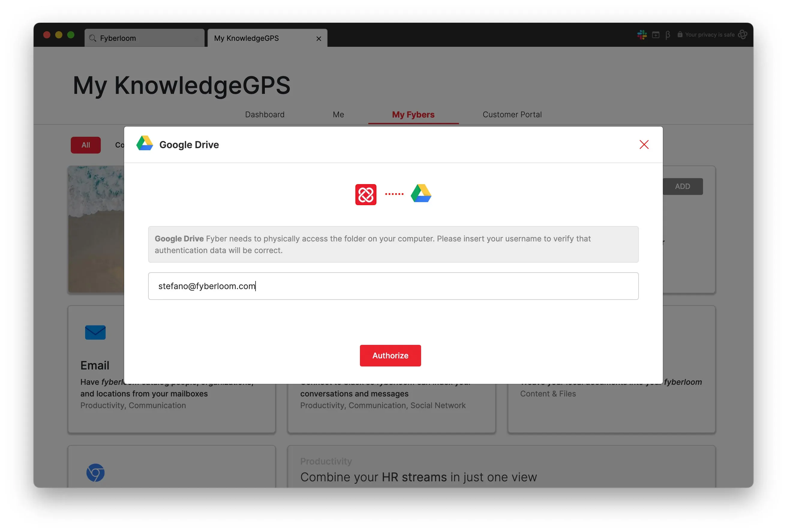The width and height of the screenshot is (787, 532).
Task: Select the My Fybers tab
Action: (413, 115)
